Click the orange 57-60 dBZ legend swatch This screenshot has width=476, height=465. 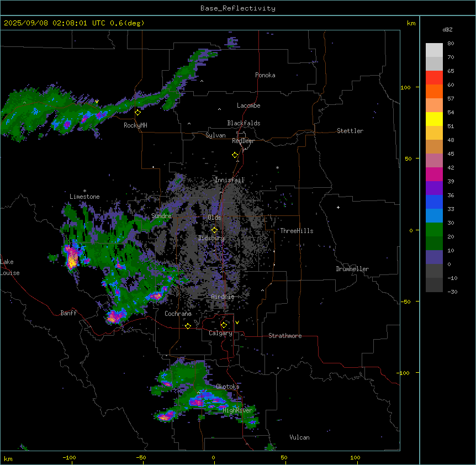click(434, 91)
